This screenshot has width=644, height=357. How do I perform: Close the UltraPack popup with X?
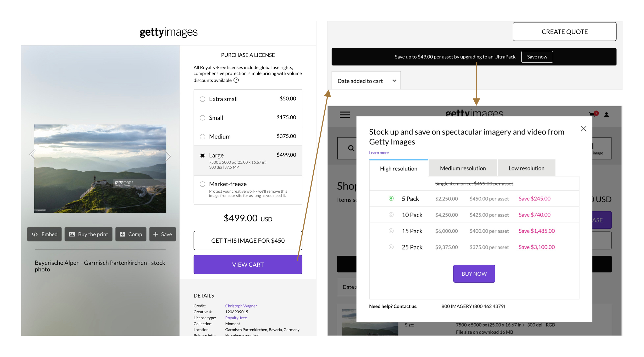click(x=583, y=129)
